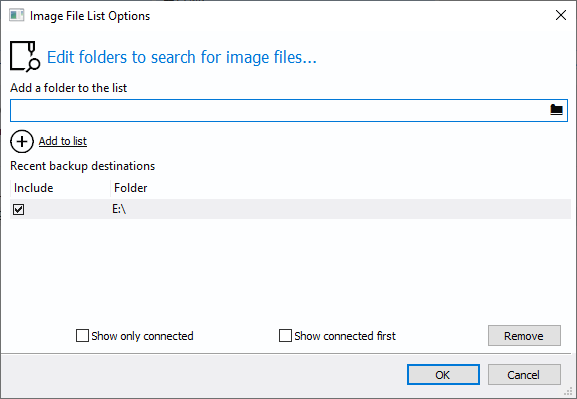Uncheck the Include checkbox for E:\
Screen dimensions: 577x399
pos(18,209)
